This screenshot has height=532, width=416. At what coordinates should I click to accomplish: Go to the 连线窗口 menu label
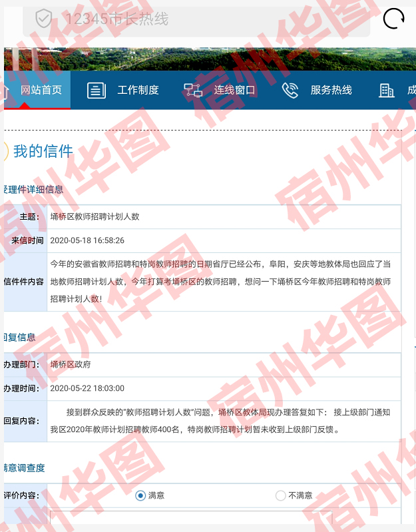pos(234,90)
